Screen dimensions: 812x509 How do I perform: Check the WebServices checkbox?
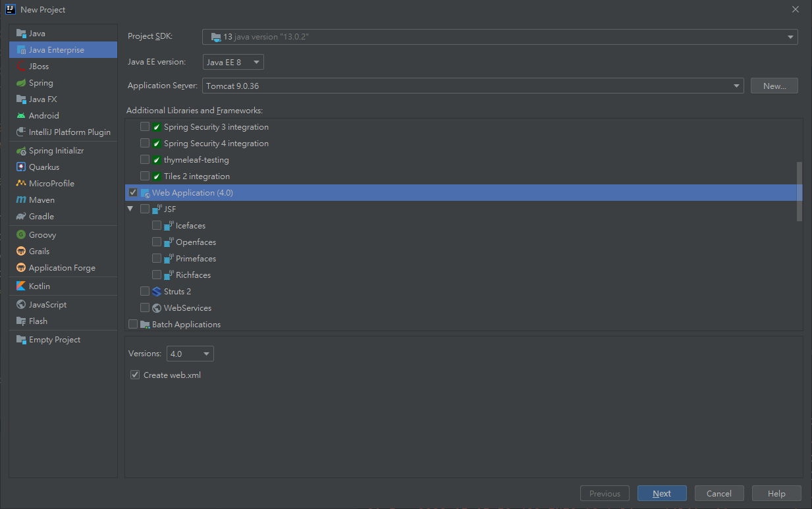tap(145, 308)
